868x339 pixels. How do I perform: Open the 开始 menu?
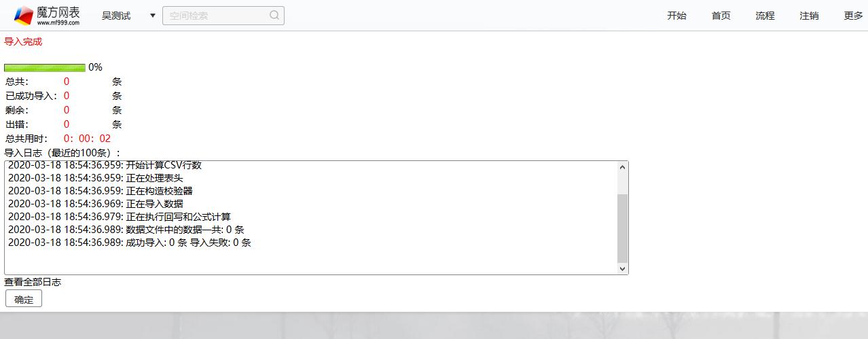(x=676, y=16)
